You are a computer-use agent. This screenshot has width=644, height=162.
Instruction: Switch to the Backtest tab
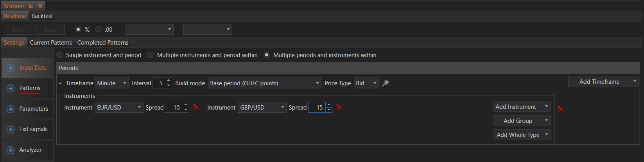click(x=42, y=16)
